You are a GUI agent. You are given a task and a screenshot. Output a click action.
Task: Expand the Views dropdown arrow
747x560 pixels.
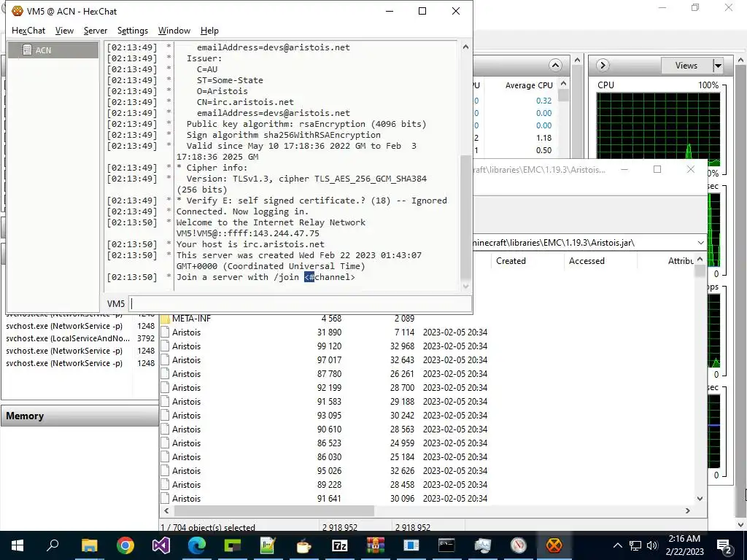point(718,66)
